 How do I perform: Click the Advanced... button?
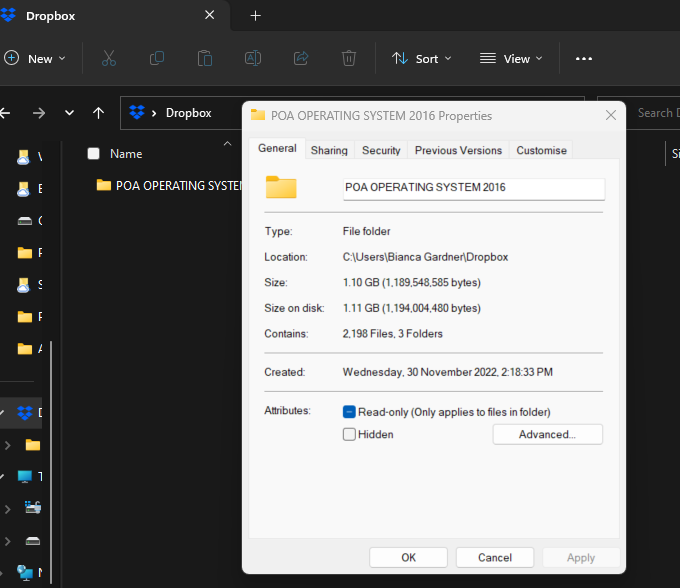pyautogui.click(x=547, y=434)
